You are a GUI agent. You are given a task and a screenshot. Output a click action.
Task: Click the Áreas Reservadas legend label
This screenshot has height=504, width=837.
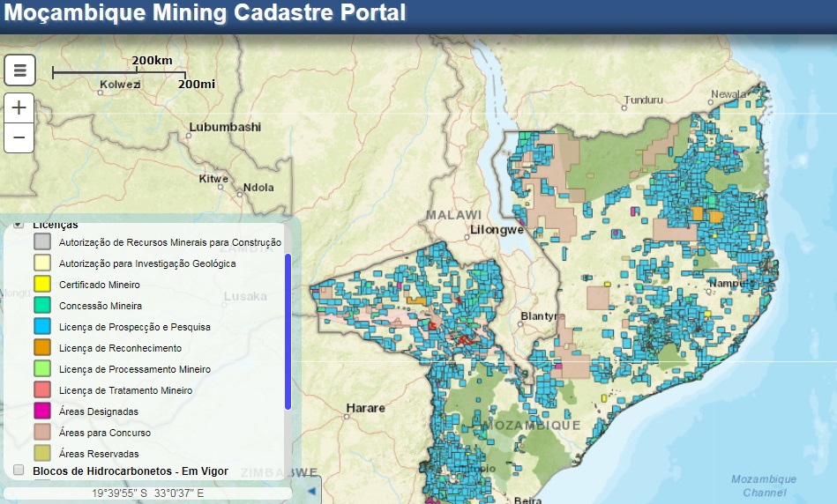coord(99,454)
